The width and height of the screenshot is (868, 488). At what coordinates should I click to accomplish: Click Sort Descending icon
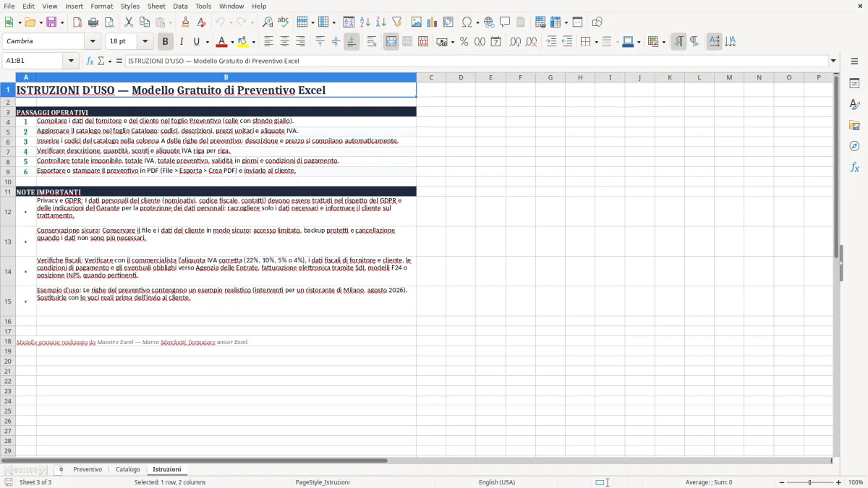380,22
